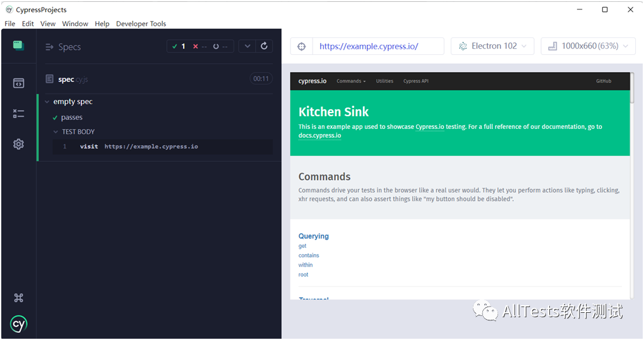Screen dimensions: 644x340
Task: Open the Querying section link
Action: [x=313, y=236]
